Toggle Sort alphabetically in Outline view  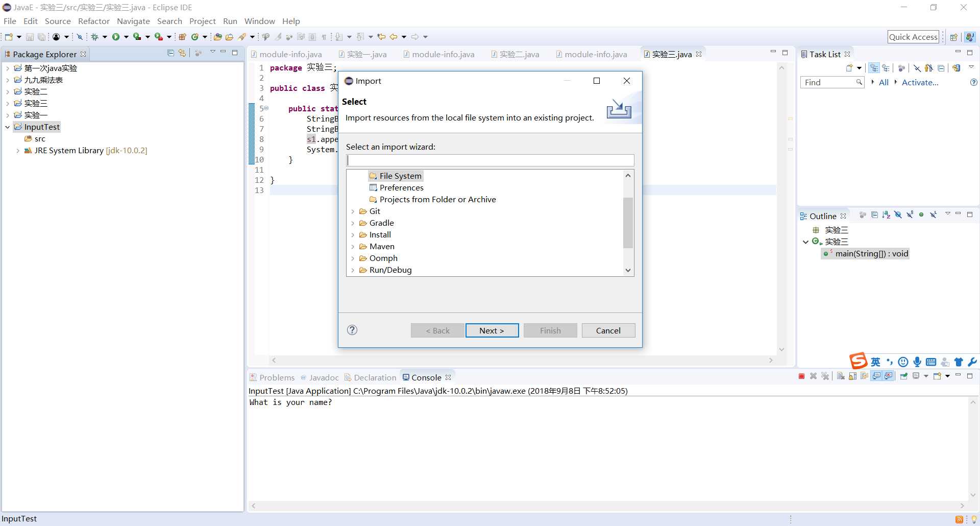point(886,215)
